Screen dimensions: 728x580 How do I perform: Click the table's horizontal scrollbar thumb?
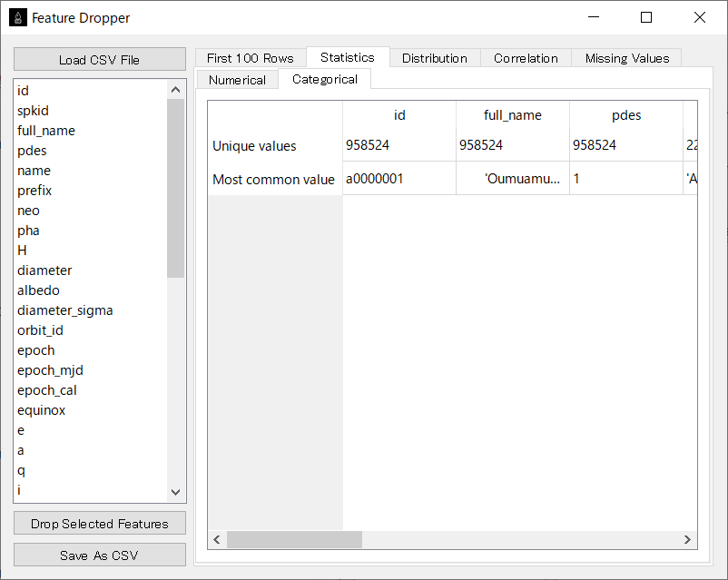294,539
